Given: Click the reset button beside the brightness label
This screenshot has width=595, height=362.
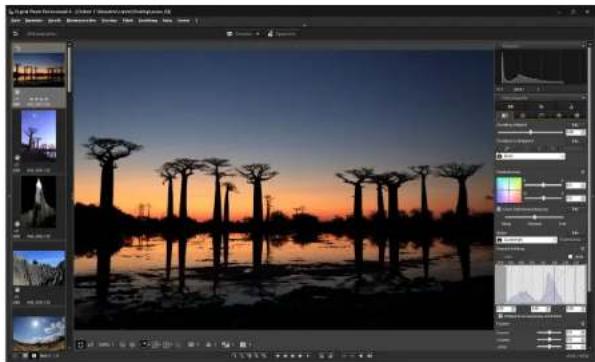Looking at the screenshot, I should [575, 124].
